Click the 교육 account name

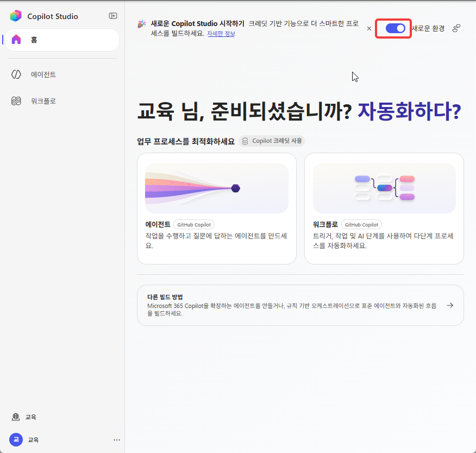[33, 439]
